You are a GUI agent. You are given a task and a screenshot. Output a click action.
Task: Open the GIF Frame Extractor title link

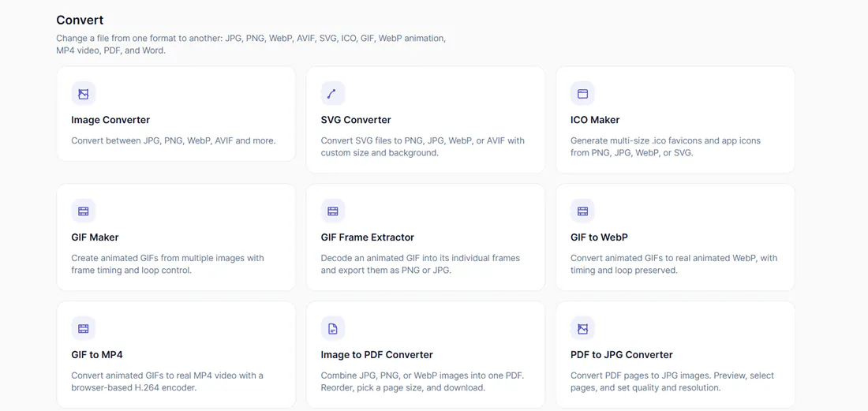(368, 237)
